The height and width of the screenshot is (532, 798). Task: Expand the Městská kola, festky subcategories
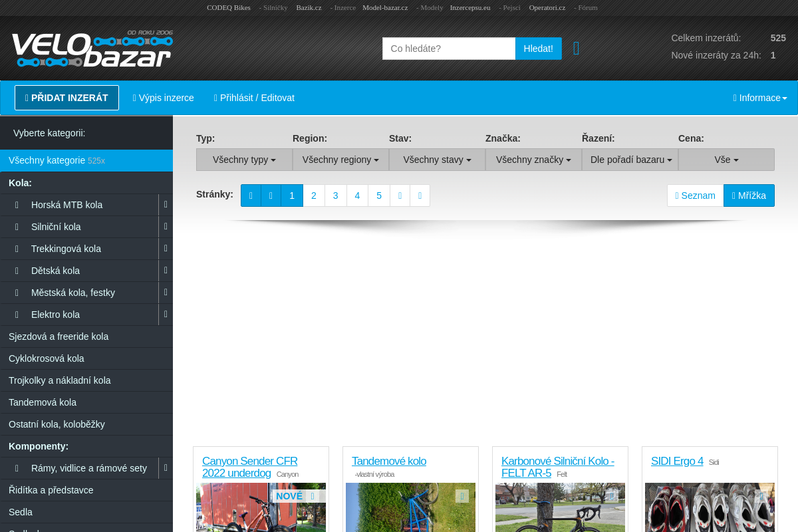point(166,293)
